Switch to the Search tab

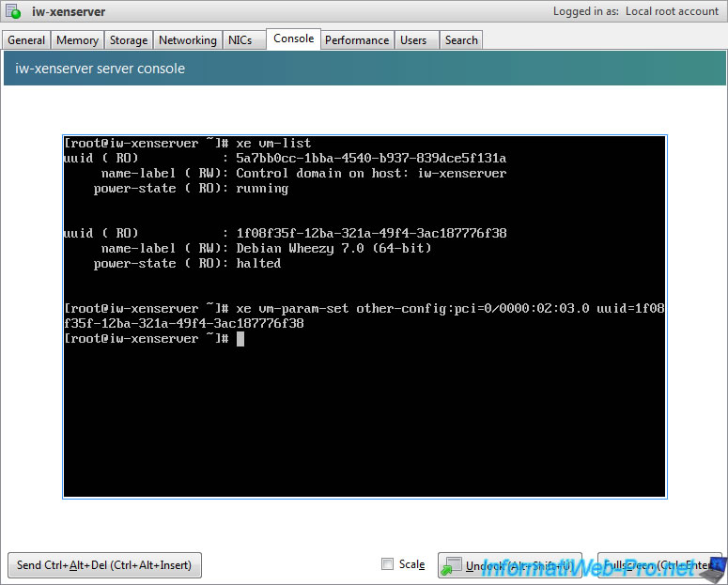point(461,40)
